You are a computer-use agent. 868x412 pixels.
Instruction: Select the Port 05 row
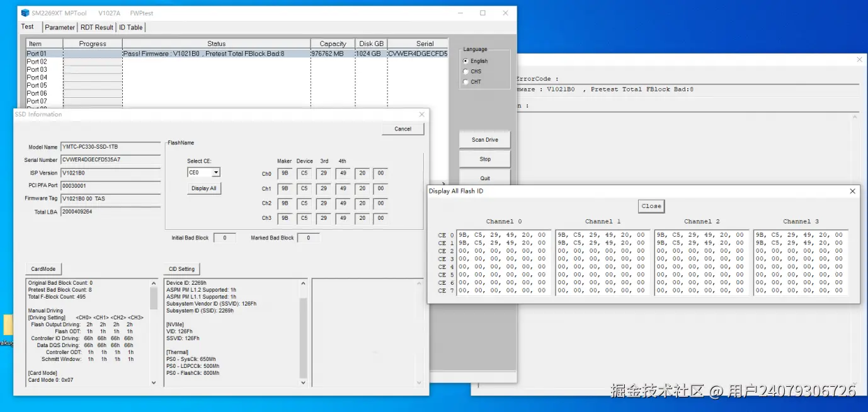pyautogui.click(x=236, y=85)
